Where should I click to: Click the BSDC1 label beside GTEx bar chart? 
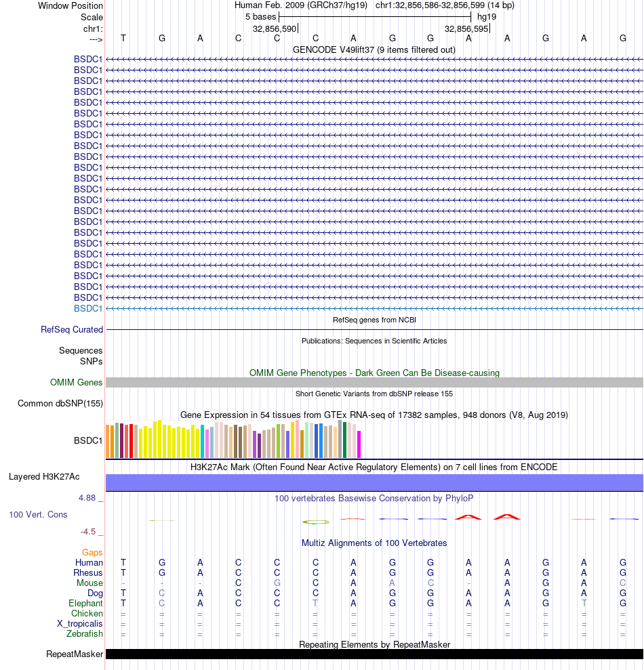pos(88,440)
